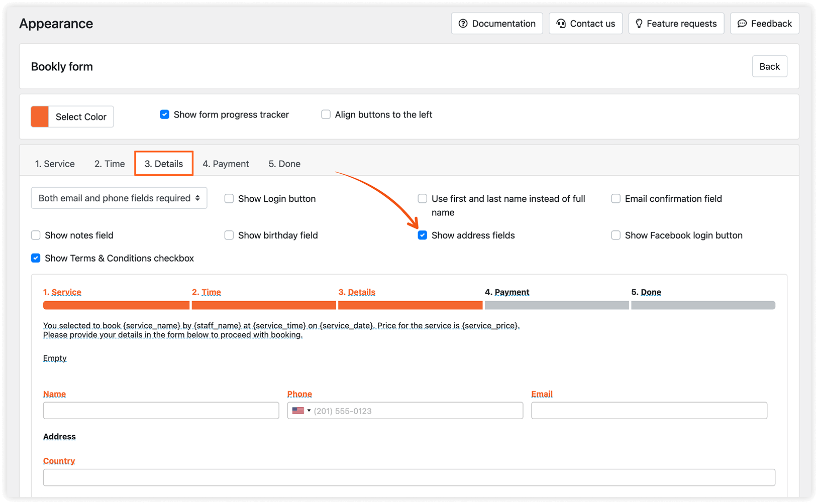Uncheck Show form progress tracker
The image size is (818, 504).
pos(164,114)
